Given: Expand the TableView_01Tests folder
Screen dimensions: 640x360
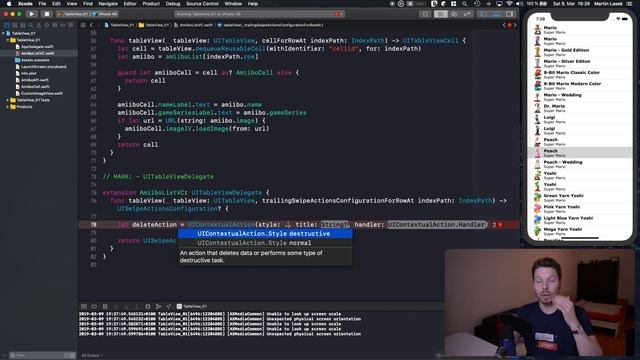Looking at the screenshot, I should [8, 100].
